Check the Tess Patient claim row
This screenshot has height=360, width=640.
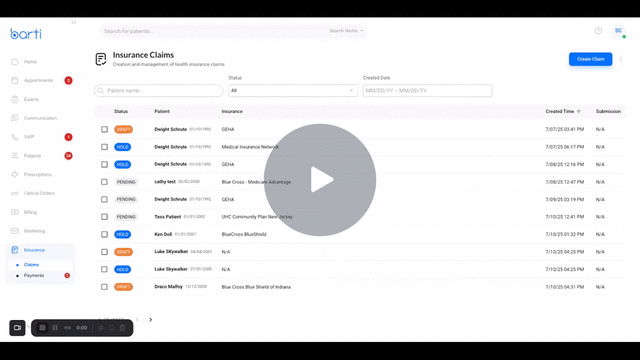coord(104,217)
